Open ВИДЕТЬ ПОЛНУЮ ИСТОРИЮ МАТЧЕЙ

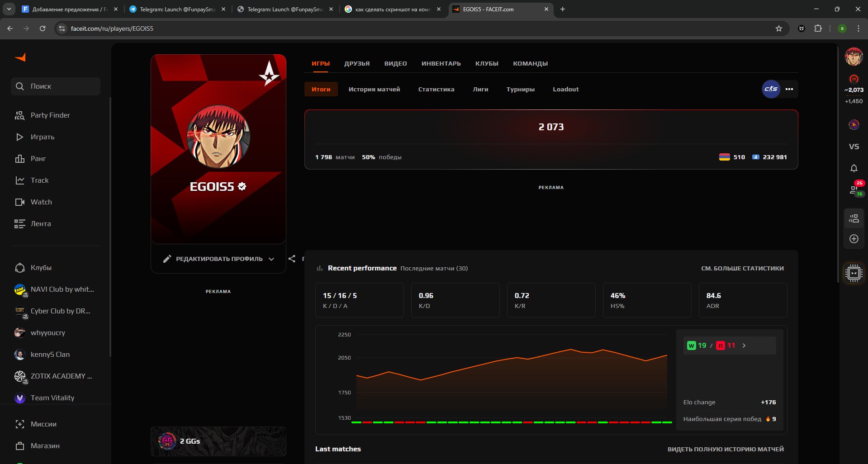tap(726, 449)
